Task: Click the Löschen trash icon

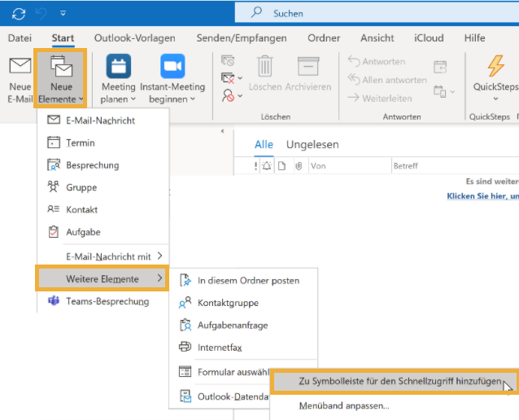Action: 265,66
